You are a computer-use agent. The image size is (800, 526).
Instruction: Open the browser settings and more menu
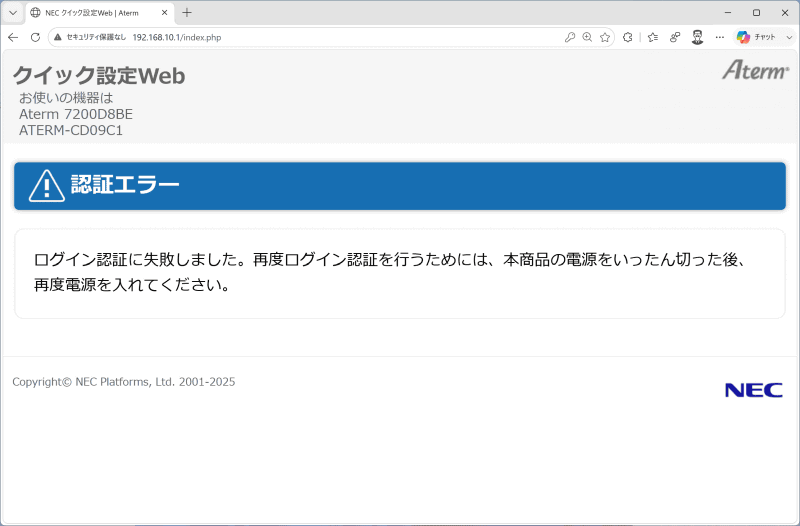click(x=720, y=37)
